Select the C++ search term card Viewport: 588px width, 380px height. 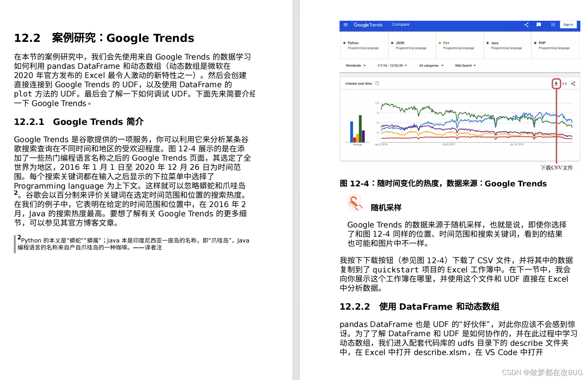pos(460,45)
